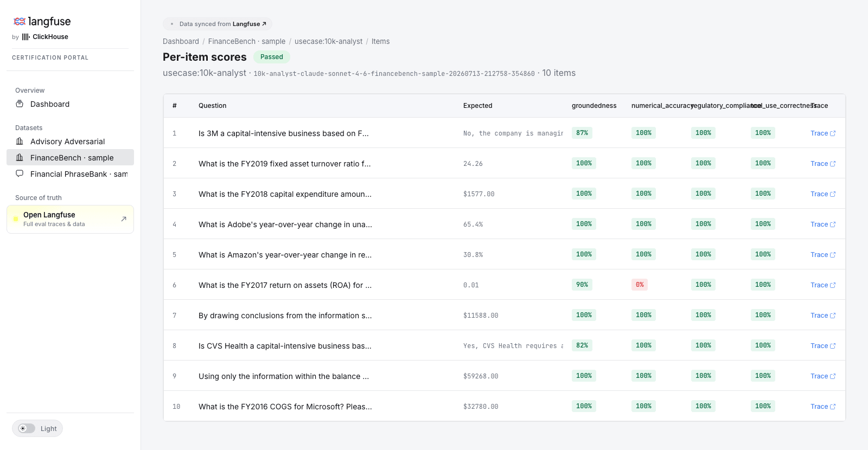
Task: Open Trace link for 3M row
Action: (823, 133)
